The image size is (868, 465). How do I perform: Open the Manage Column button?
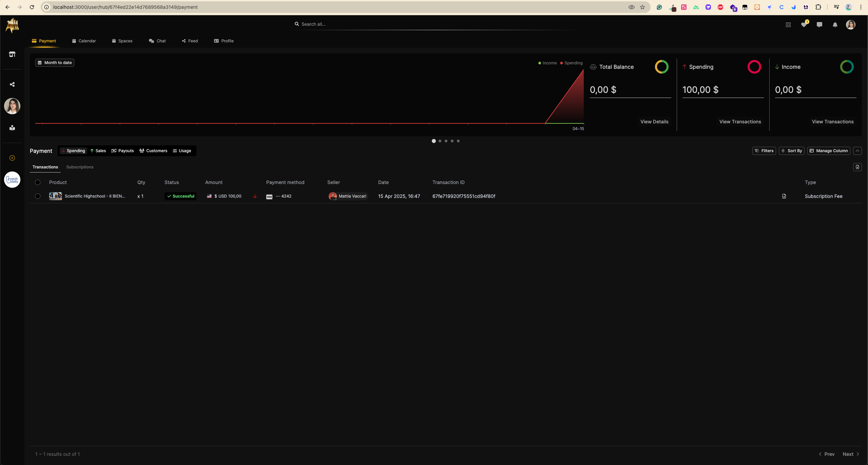pyautogui.click(x=828, y=151)
